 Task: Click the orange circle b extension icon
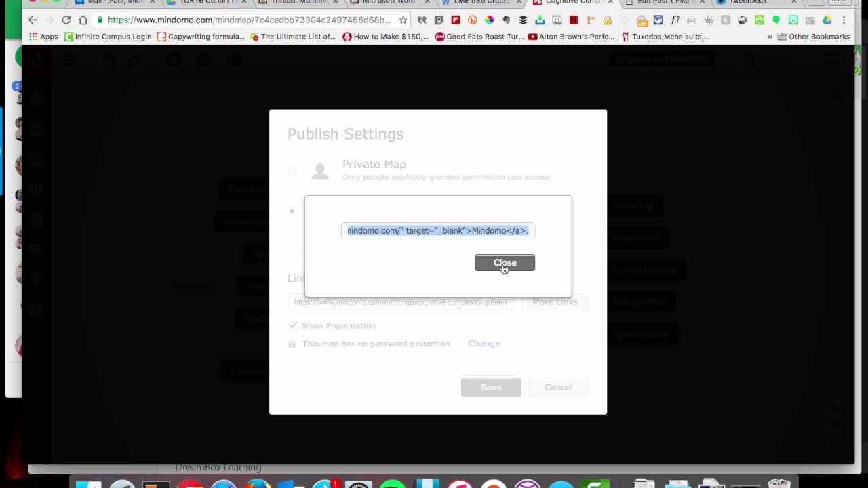click(x=473, y=20)
